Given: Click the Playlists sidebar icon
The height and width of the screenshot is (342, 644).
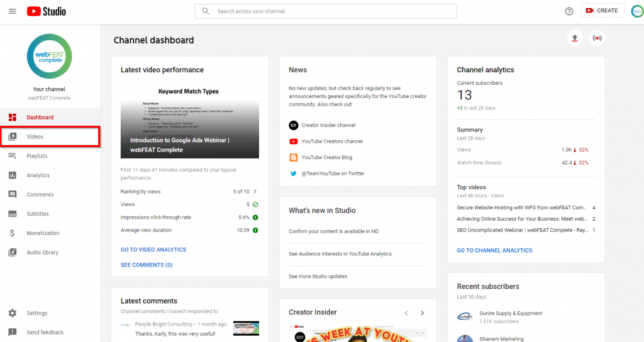Looking at the screenshot, I should point(13,156).
